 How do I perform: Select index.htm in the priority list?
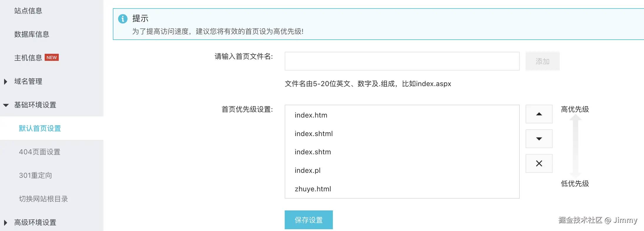311,115
